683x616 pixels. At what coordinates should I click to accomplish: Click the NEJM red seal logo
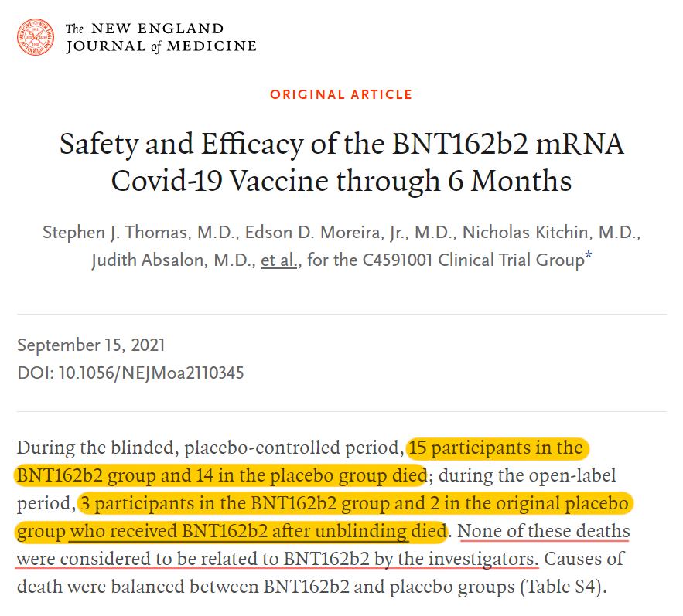36,36
